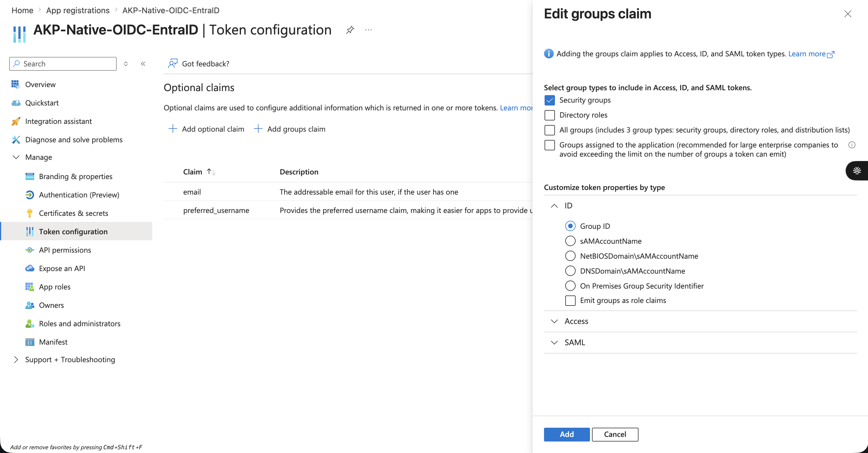Click Got feedback? link
Viewport: 868px width, 453px height.
coord(198,64)
